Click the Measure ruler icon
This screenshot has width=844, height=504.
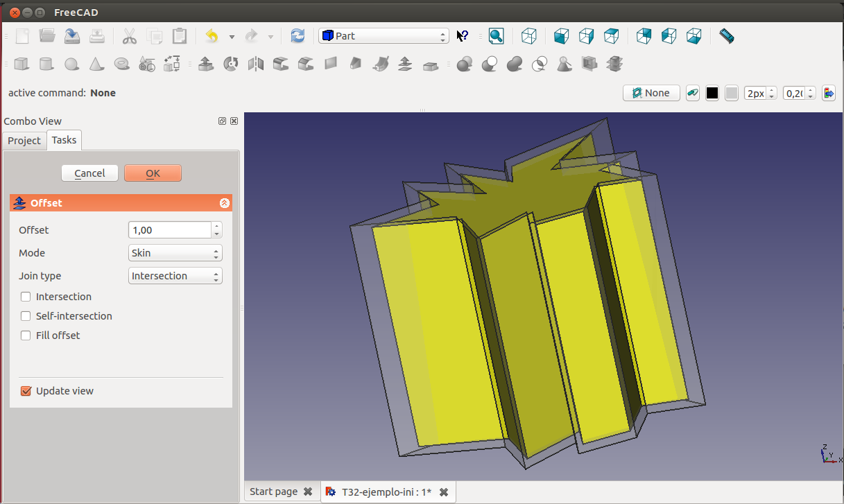pos(726,36)
